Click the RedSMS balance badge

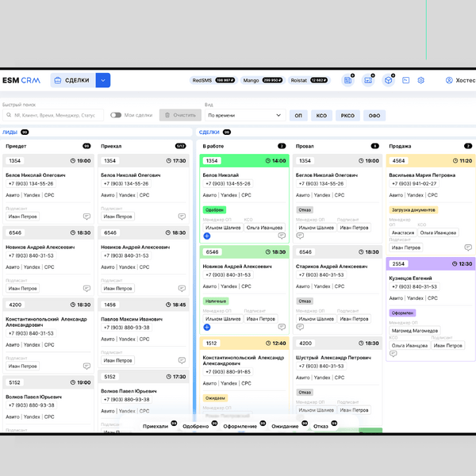pyautogui.click(x=213, y=80)
